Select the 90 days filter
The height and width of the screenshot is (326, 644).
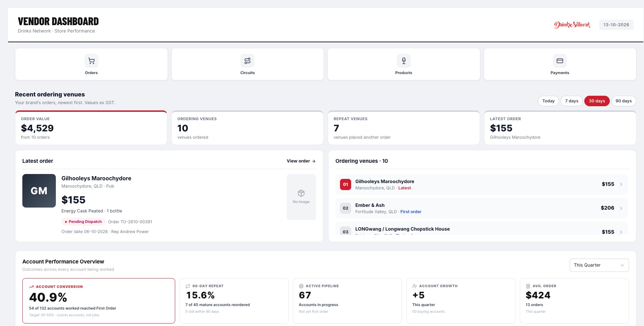(623, 101)
